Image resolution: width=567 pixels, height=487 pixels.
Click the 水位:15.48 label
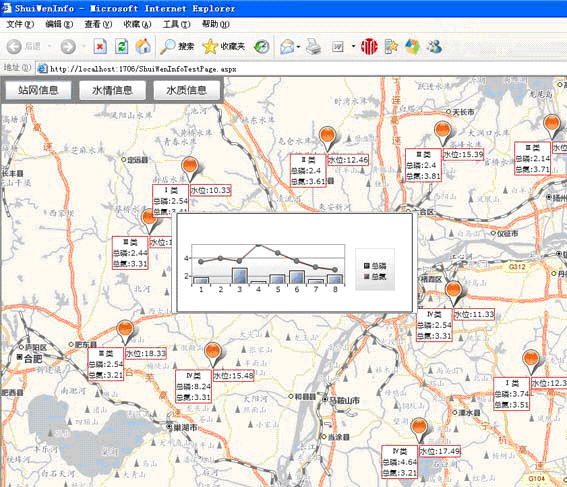[234, 376]
